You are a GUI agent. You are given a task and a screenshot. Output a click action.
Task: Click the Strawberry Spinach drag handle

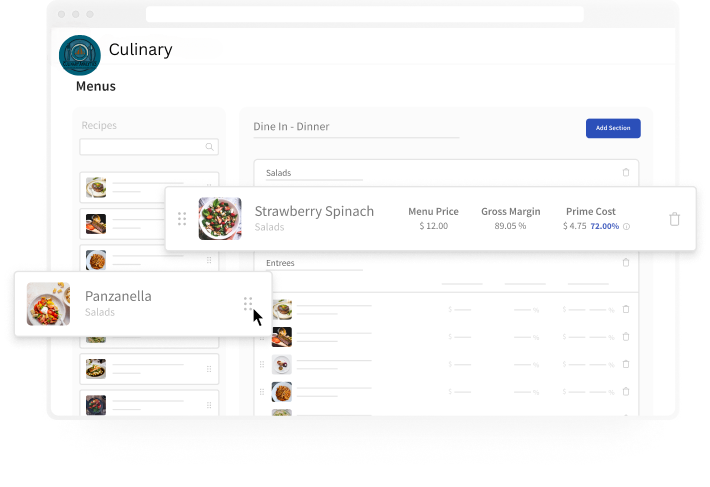182,219
